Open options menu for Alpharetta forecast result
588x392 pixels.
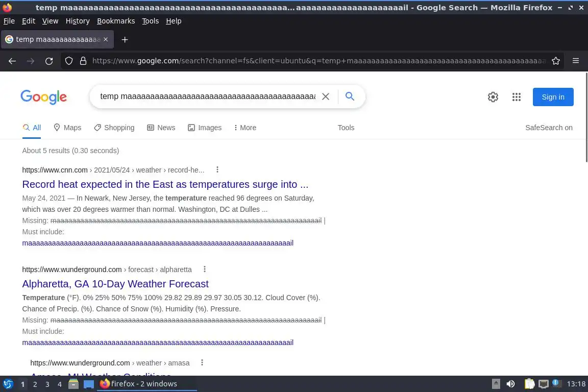click(204, 269)
